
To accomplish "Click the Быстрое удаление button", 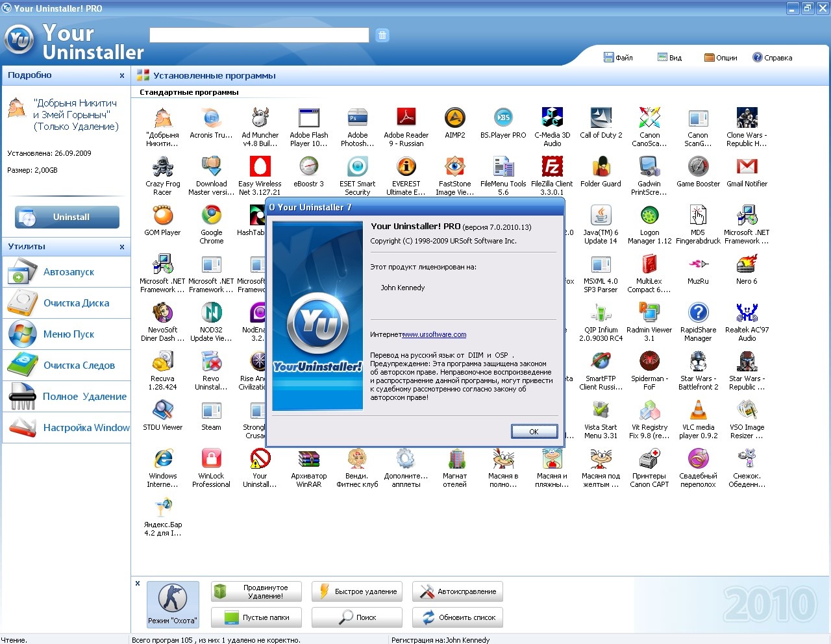I will coord(357,591).
